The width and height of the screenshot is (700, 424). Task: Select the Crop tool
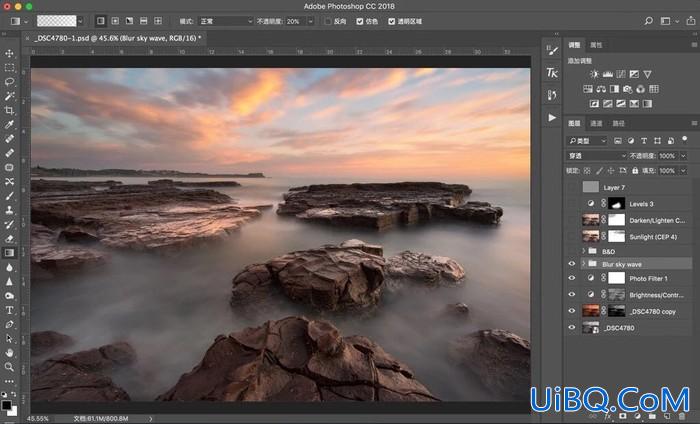(x=9, y=110)
